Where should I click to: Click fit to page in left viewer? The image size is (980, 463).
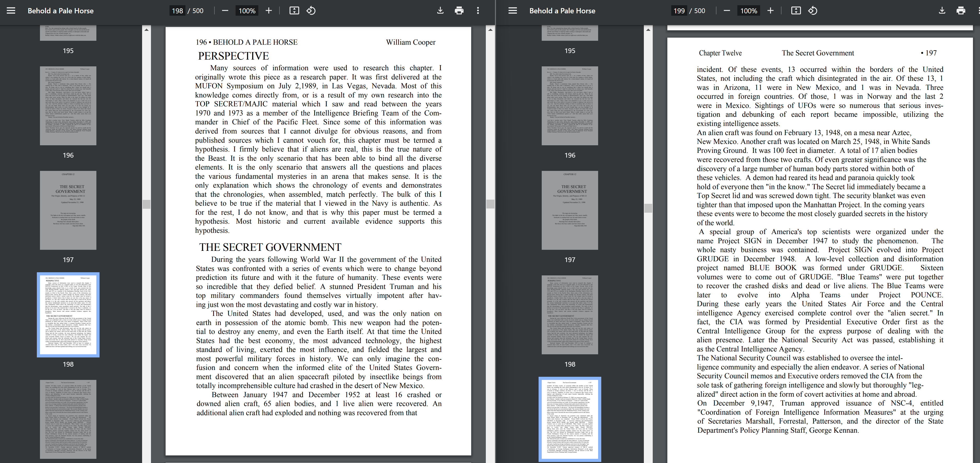(x=294, y=11)
